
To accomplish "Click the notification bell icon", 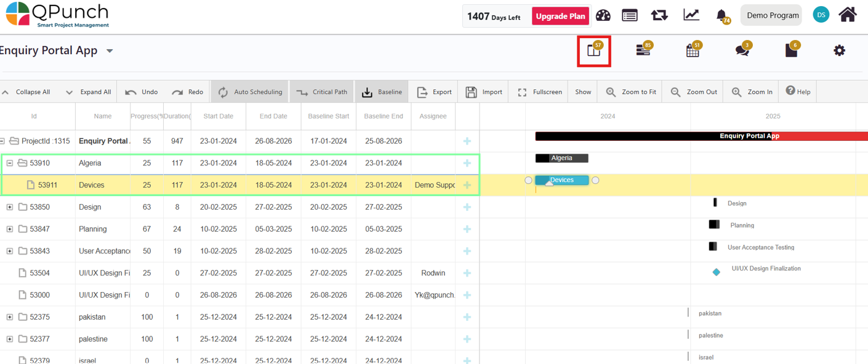I will (721, 15).
